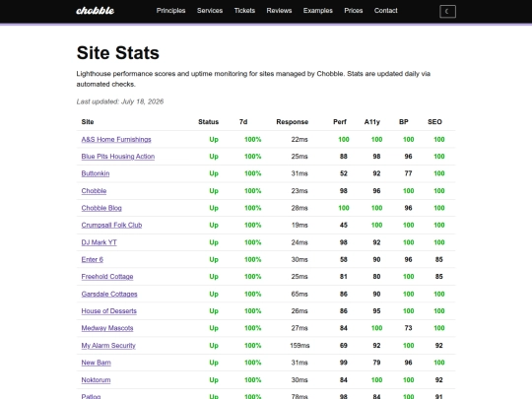Screen dimensions: 532x399
Task: Select BP score 73 for Medway Mascots
Action: coord(408,328)
